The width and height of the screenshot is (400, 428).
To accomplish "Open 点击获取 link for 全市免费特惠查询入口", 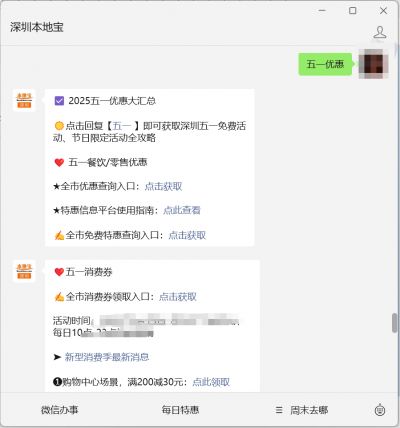I will click(187, 235).
